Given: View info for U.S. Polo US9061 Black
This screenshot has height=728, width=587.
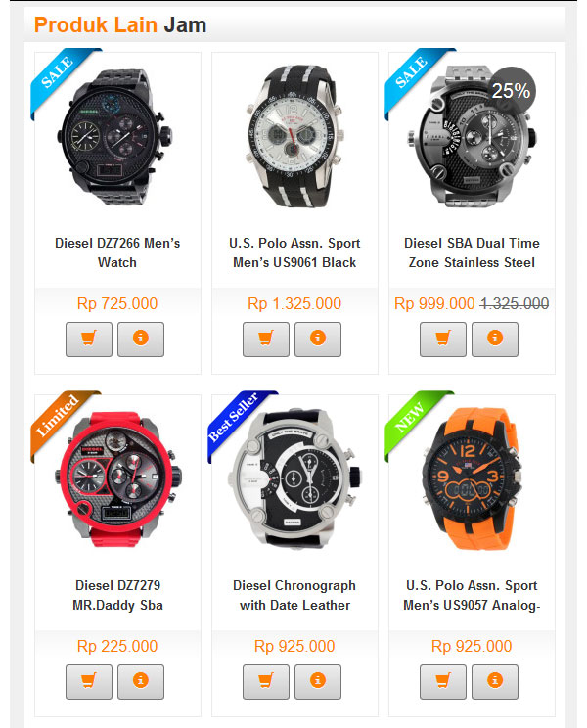Looking at the screenshot, I should pos(318,340).
